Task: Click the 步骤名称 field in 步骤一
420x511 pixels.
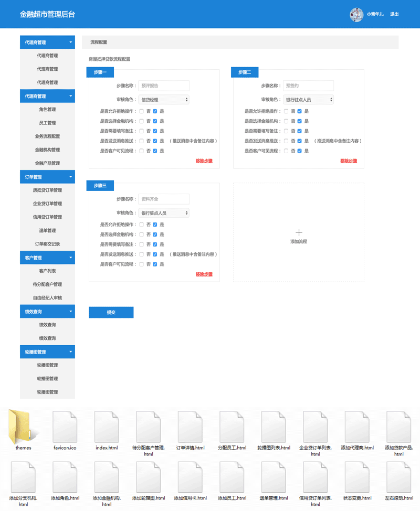Action: [x=163, y=86]
